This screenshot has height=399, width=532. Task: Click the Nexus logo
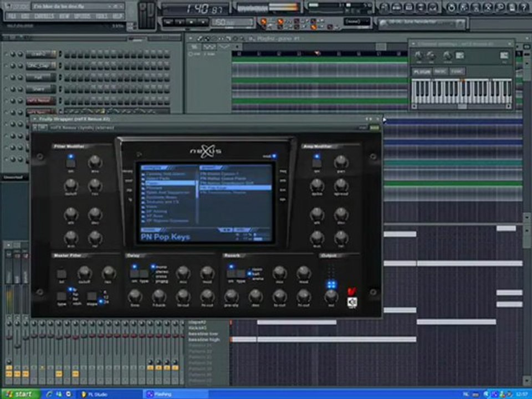pyautogui.click(x=206, y=151)
